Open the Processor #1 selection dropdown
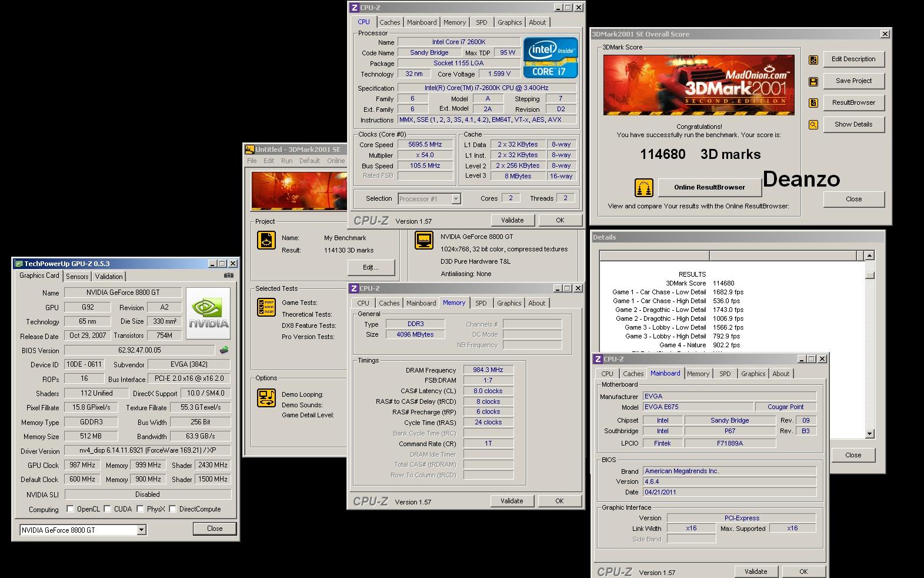924x578 pixels. point(456,199)
